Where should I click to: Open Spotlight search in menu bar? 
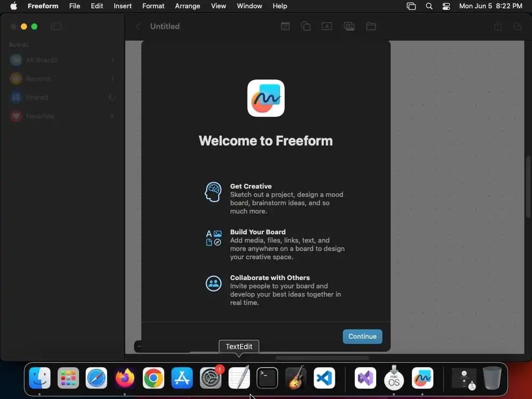pos(429,6)
